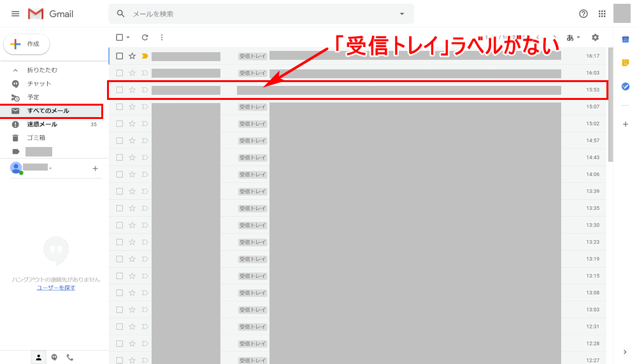Select the 15:07 email checkbox
The image size is (637, 364).
[x=120, y=107]
